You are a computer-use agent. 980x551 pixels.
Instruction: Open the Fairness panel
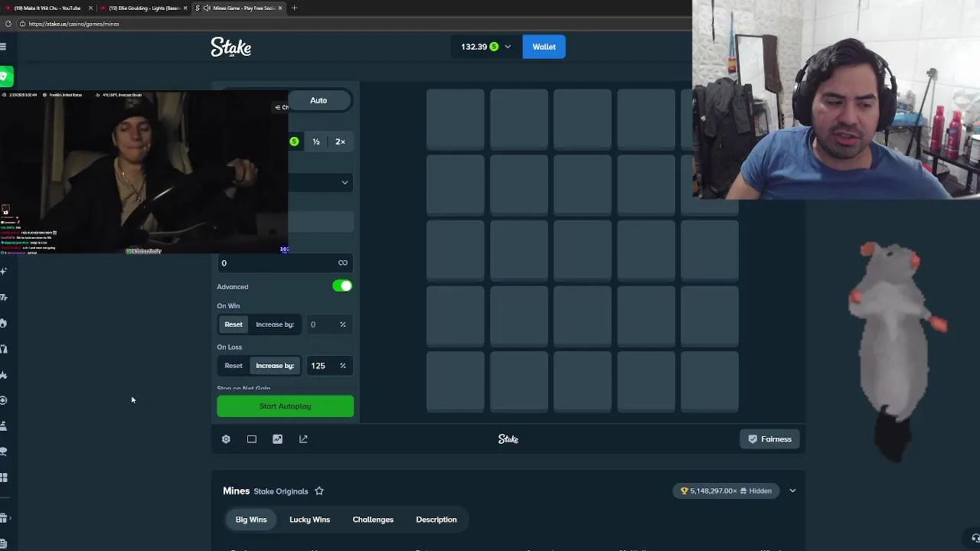tap(769, 439)
